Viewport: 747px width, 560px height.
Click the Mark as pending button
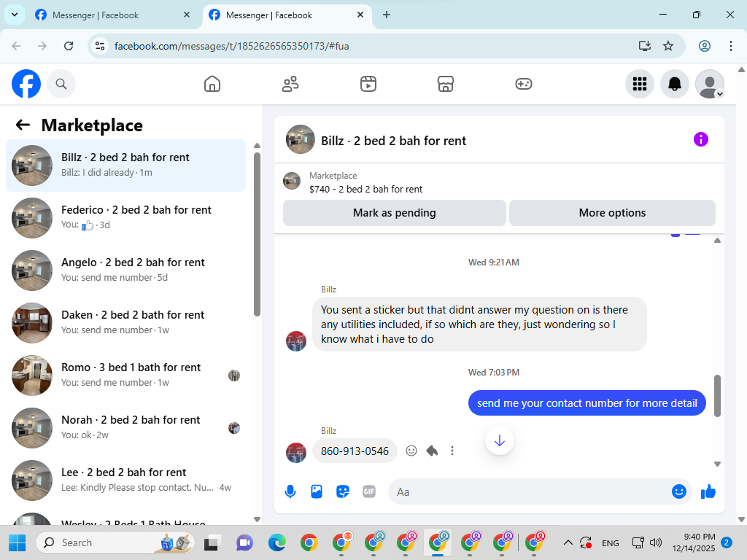point(395,213)
